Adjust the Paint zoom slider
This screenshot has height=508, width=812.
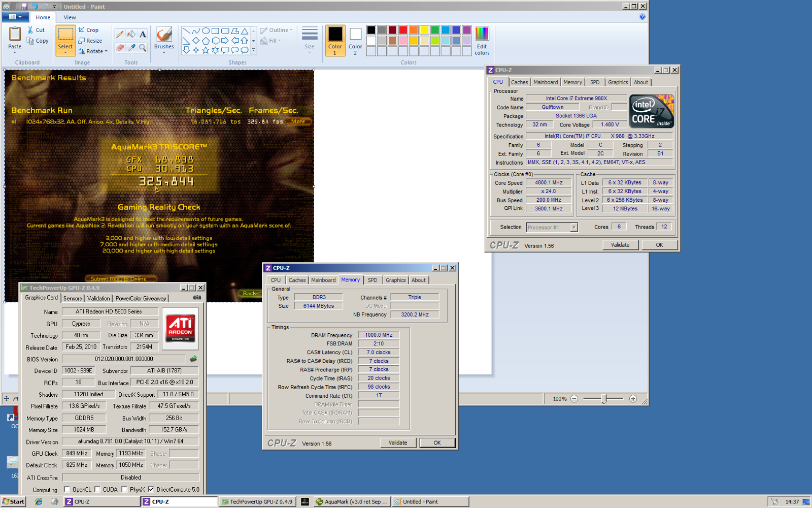(604, 399)
